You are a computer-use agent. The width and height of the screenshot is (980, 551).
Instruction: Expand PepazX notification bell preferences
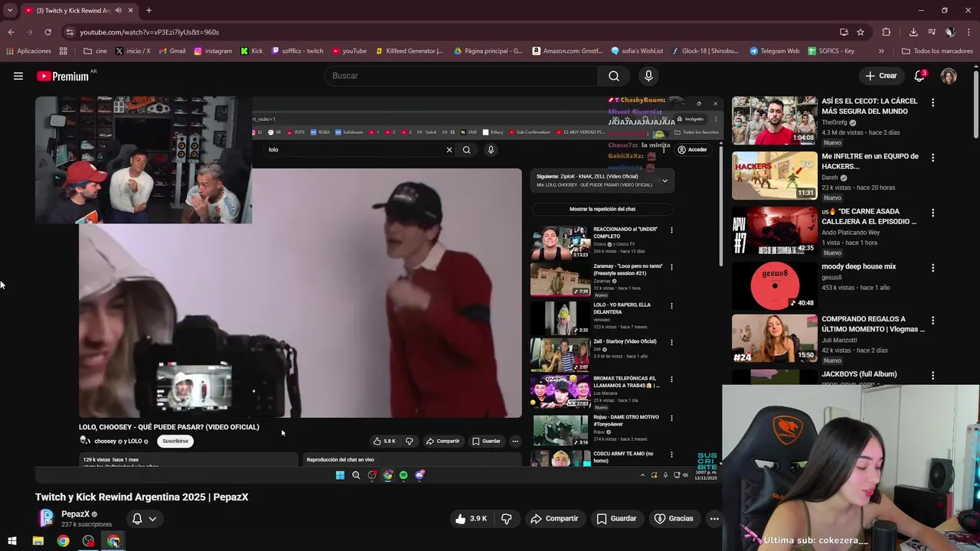coord(144,518)
